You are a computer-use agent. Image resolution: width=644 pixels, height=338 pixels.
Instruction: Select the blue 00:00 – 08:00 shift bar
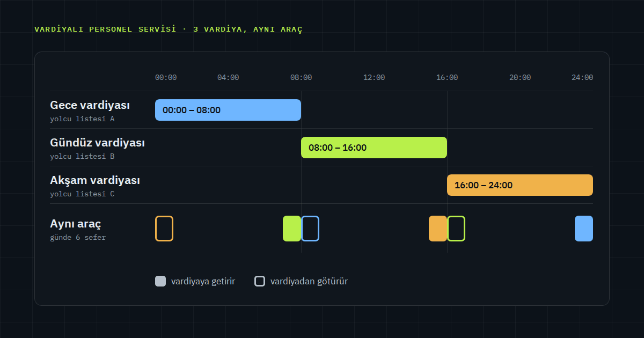coord(228,110)
